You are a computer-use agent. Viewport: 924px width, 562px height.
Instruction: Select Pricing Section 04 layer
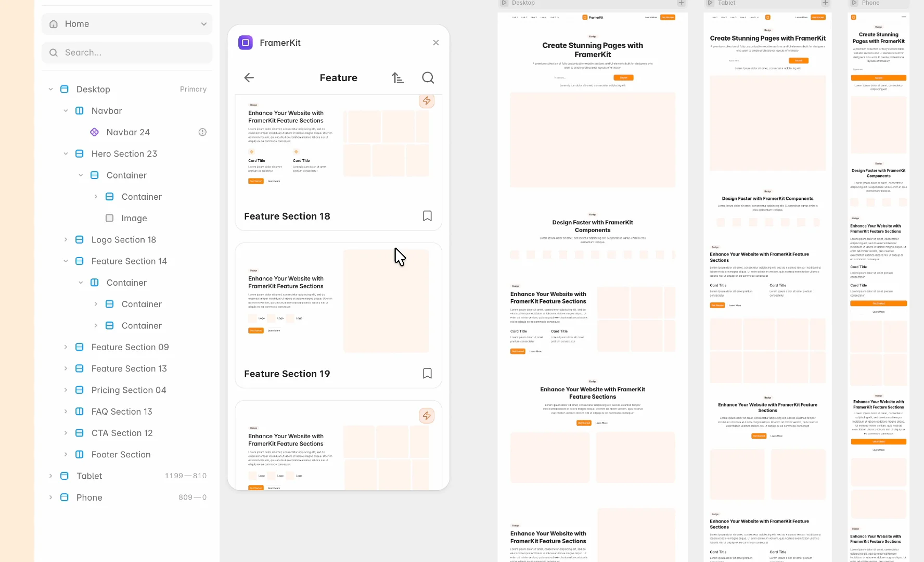tap(129, 390)
